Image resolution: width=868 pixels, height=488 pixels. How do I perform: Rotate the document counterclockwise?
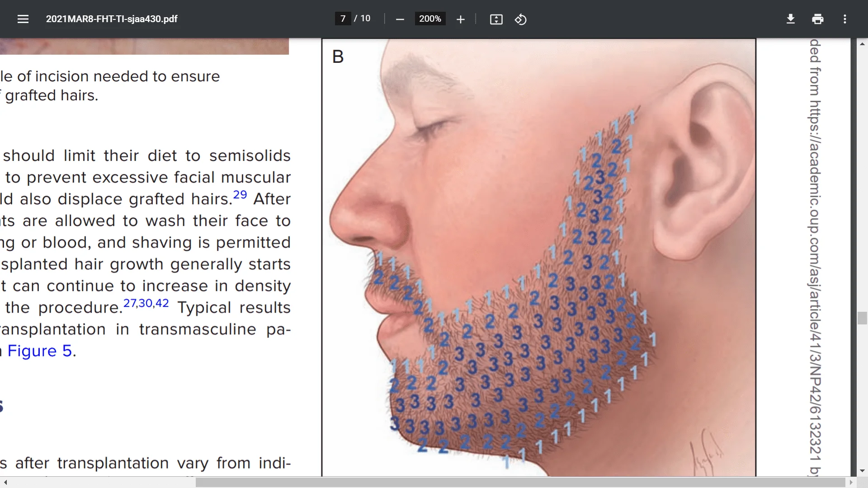coord(520,19)
